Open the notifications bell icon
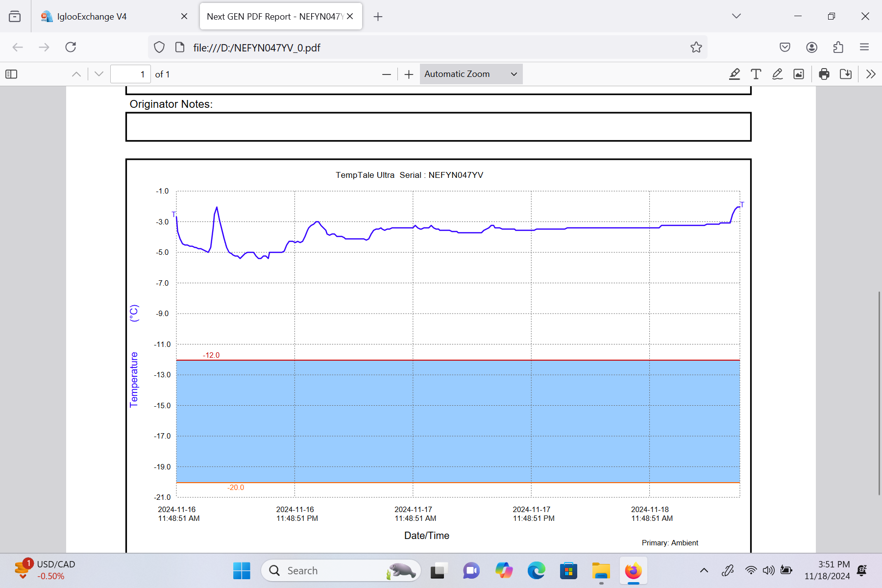Viewport: 882px width, 588px height. pos(862,570)
